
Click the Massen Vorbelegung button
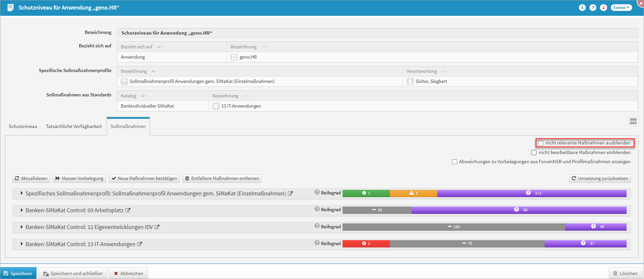pos(79,178)
